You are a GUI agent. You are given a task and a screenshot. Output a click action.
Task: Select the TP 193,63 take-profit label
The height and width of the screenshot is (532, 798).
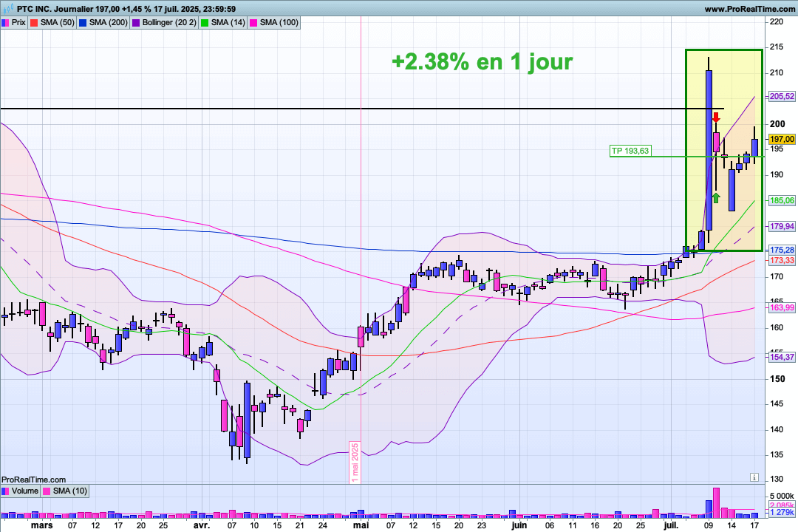tap(630, 151)
